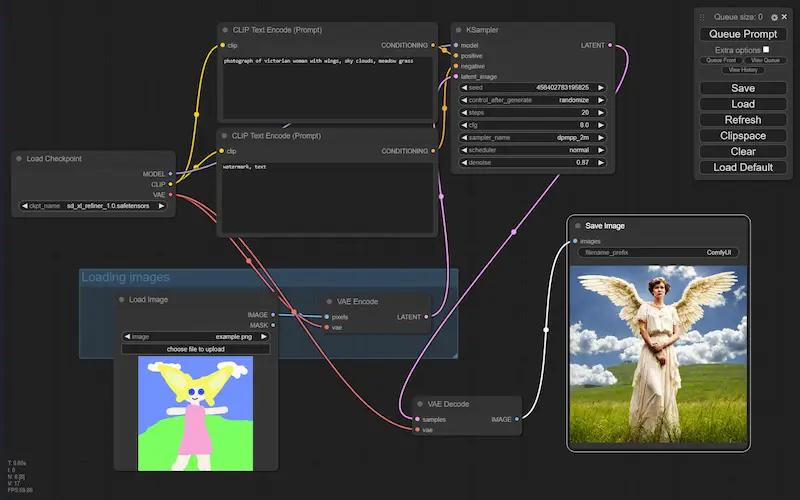Click the MASK output port on Load Image
This screenshot has width=800, height=500.
273,325
